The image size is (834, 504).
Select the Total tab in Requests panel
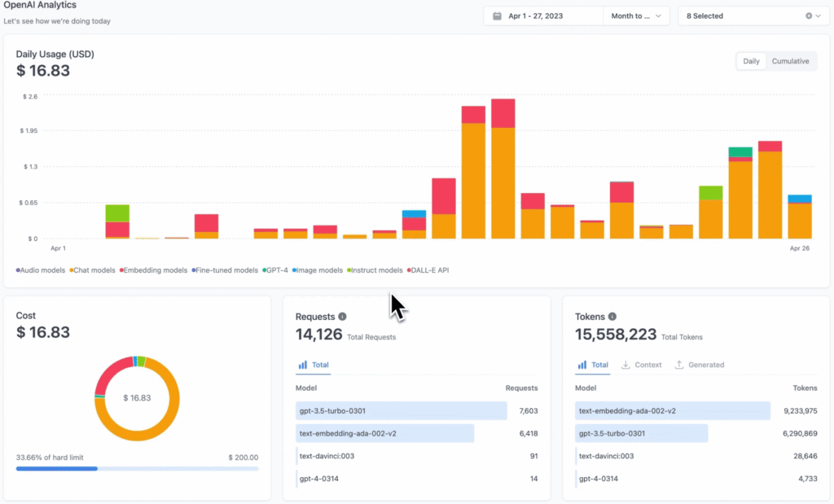tap(314, 365)
